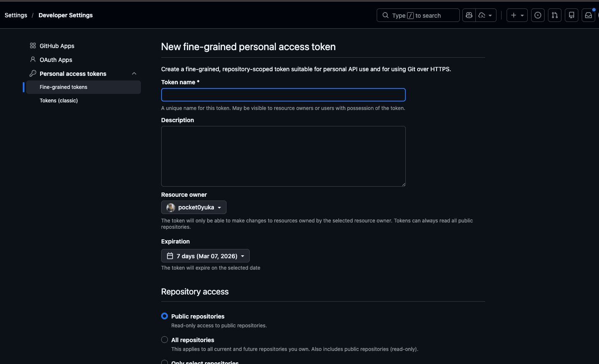
Task: Open the Create new plus dropdown
Action: coord(517,15)
